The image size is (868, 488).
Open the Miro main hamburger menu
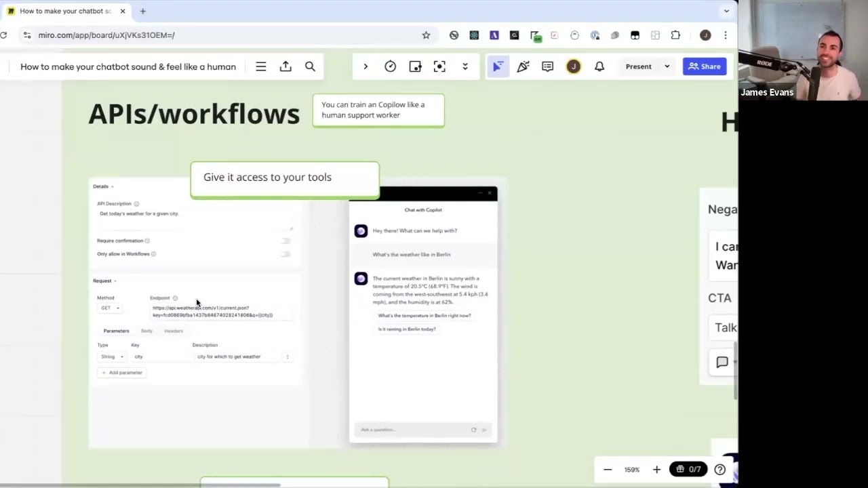[x=261, y=66]
